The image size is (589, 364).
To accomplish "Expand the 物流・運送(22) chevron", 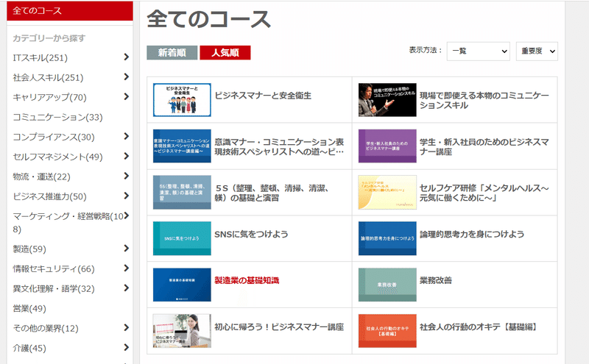I will point(126,176).
